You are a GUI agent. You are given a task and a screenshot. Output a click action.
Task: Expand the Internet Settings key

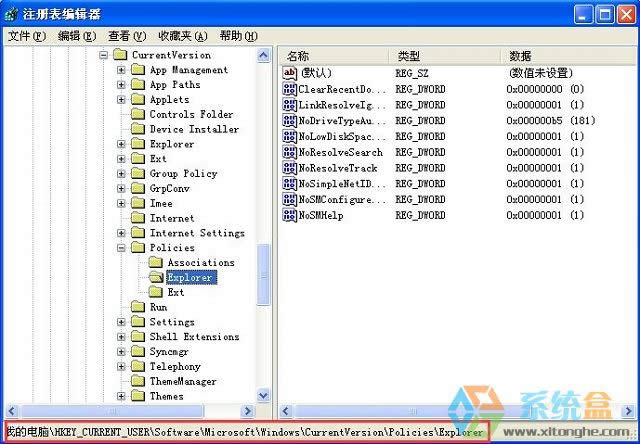[121, 233]
